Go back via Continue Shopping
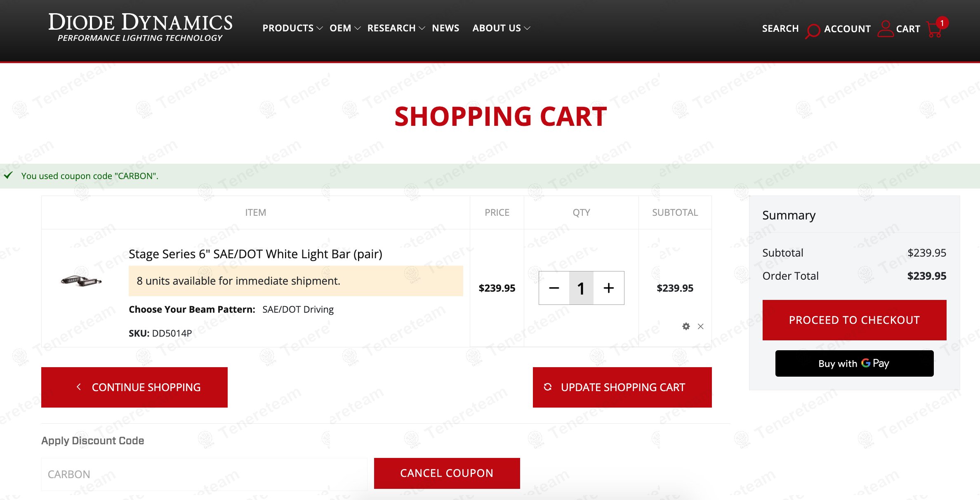 point(134,387)
